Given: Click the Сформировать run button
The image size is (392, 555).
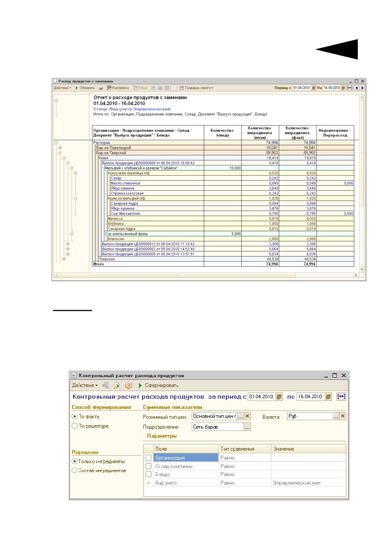Looking at the screenshot, I should 159,385.
